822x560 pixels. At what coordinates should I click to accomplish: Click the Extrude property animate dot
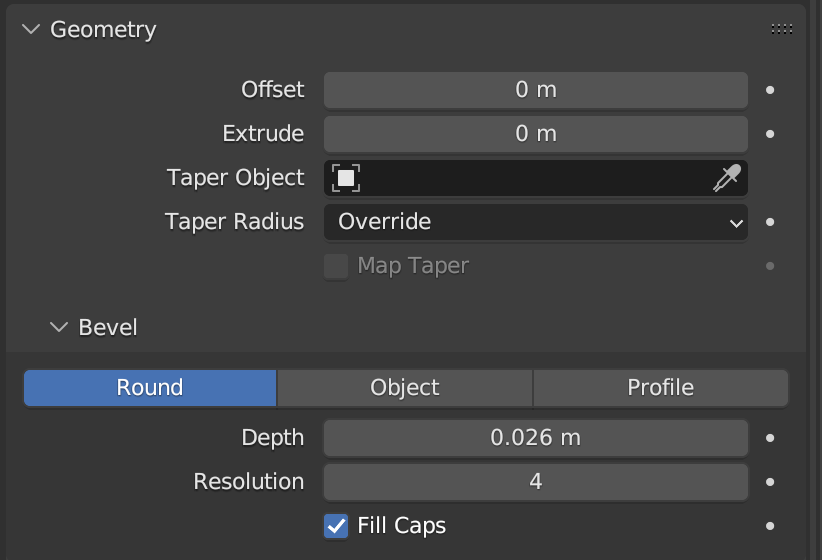click(770, 134)
